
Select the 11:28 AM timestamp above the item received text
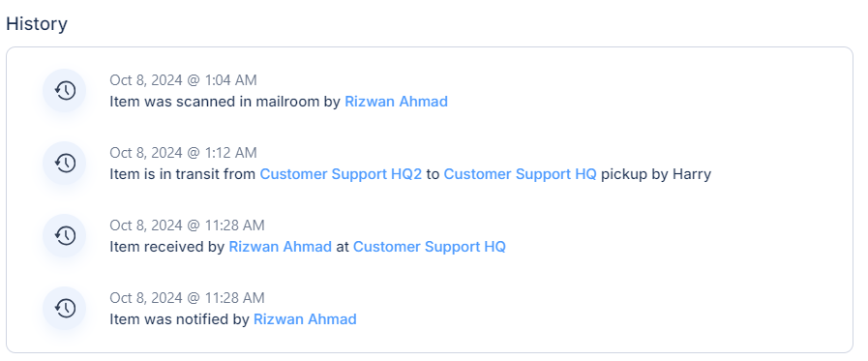(187, 226)
